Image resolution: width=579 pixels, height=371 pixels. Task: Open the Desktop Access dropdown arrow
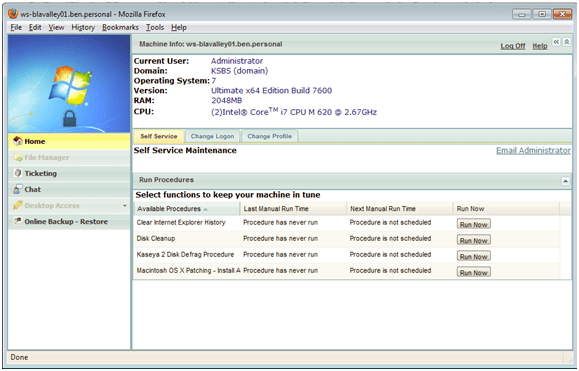point(125,206)
